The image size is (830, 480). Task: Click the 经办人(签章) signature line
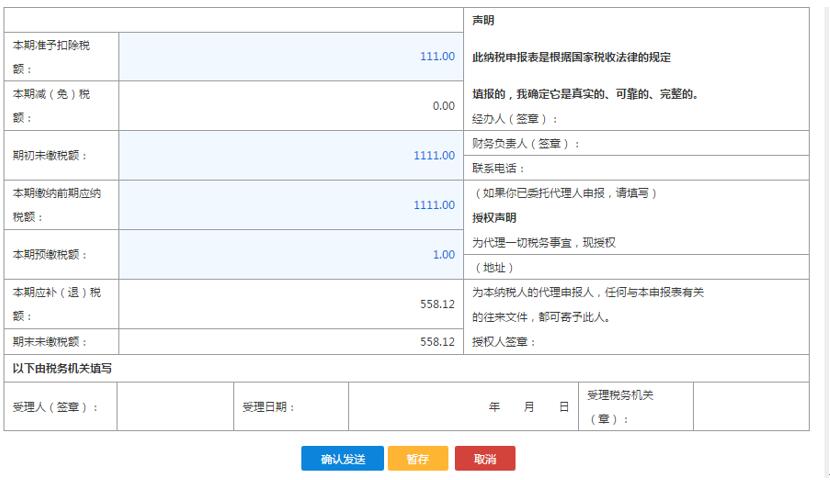click(x=636, y=119)
